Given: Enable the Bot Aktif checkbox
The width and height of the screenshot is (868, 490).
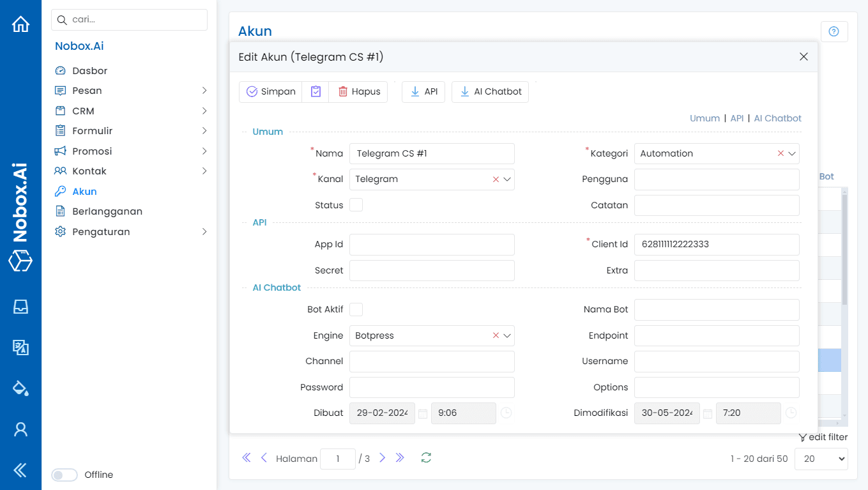Looking at the screenshot, I should (x=356, y=309).
